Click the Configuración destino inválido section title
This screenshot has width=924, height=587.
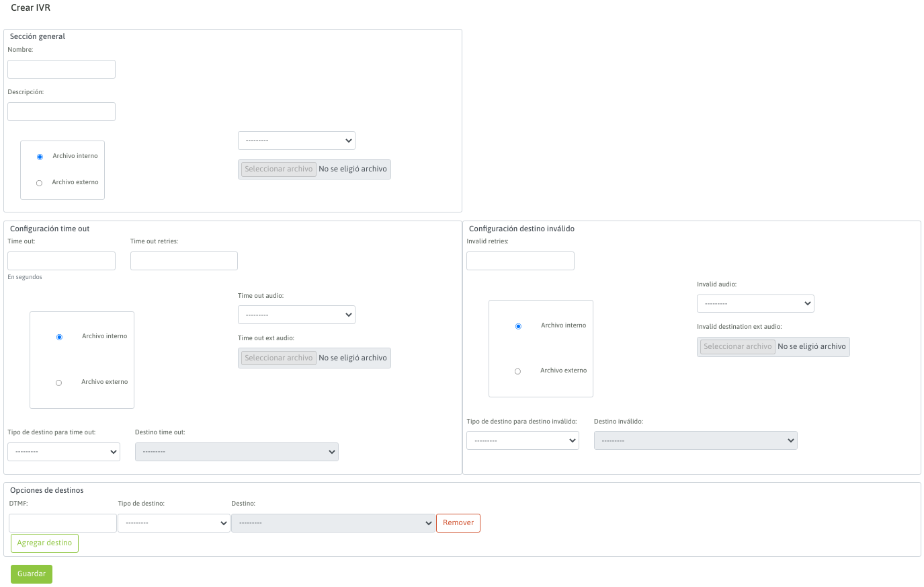(521, 229)
